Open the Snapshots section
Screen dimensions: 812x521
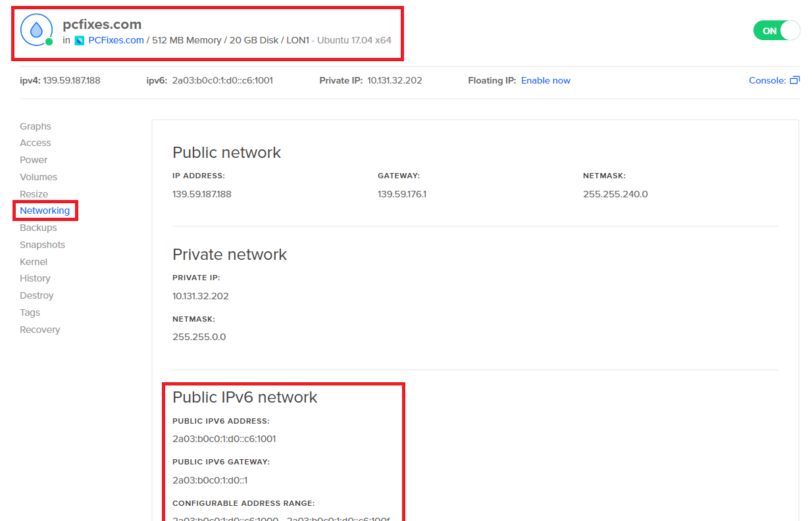coord(43,245)
